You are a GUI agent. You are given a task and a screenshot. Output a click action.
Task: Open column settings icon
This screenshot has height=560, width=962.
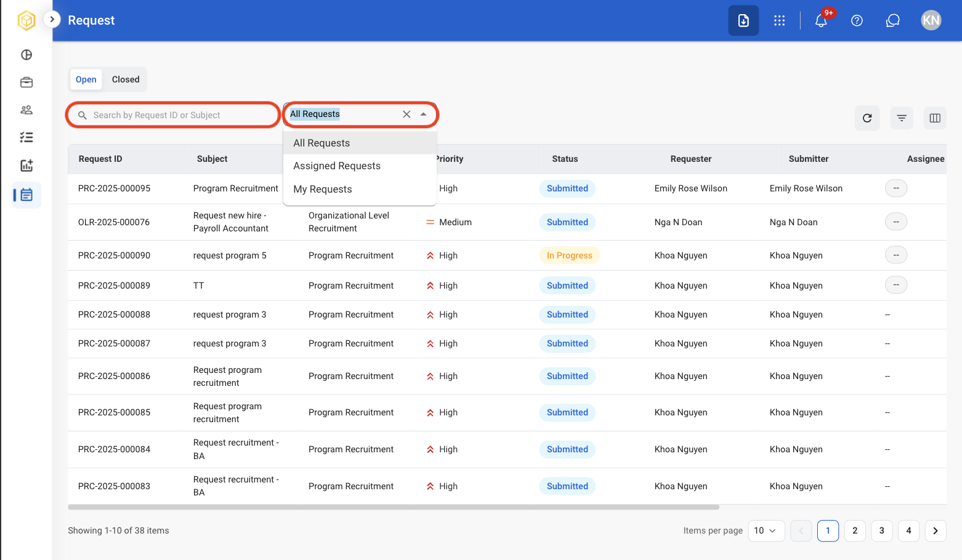935,118
